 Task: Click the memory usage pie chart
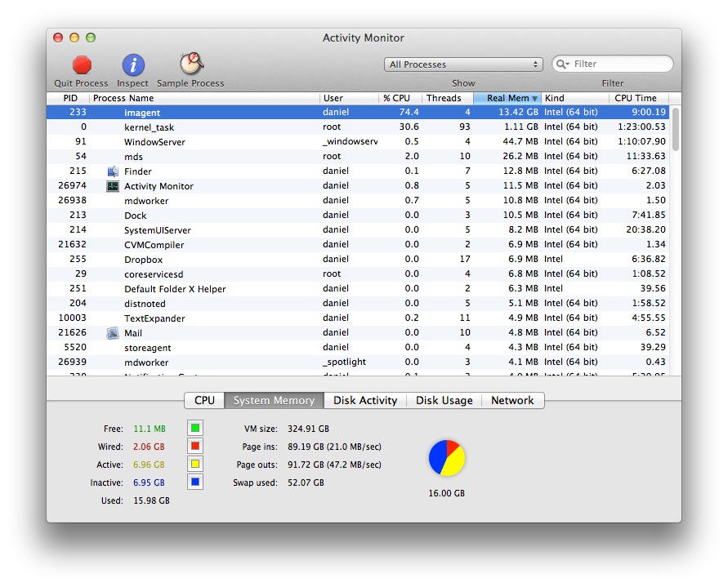pyautogui.click(x=447, y=458)
